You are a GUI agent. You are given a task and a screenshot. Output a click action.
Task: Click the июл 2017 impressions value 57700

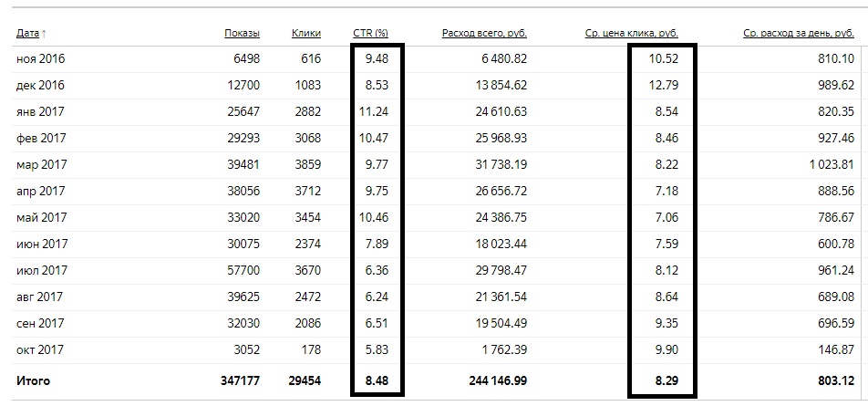(243, 270)
